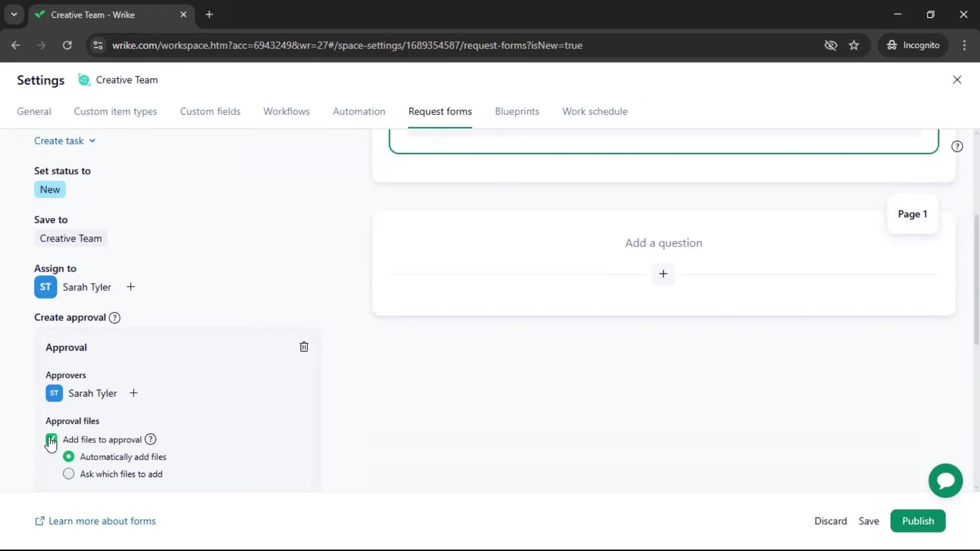Image resolution: width=980 pixels, height=551 pixels.
Task: Click the Sarah Tyler approver name
Action: pyautogui.click(x=92, y=393)
